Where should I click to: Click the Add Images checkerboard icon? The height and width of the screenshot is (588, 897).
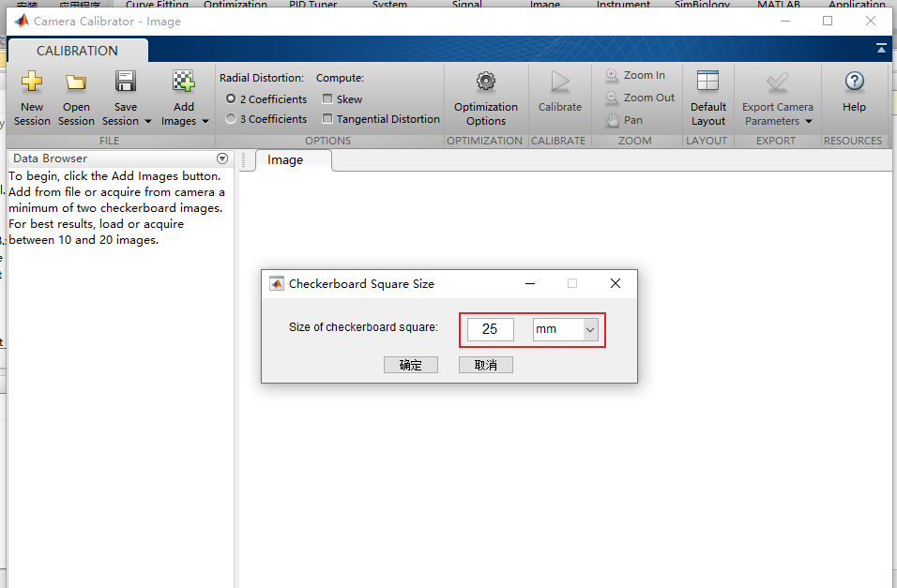point(184,82)
